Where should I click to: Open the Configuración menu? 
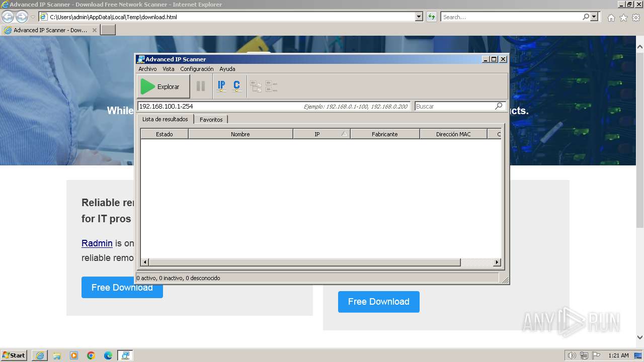click(x=197, y=69)
